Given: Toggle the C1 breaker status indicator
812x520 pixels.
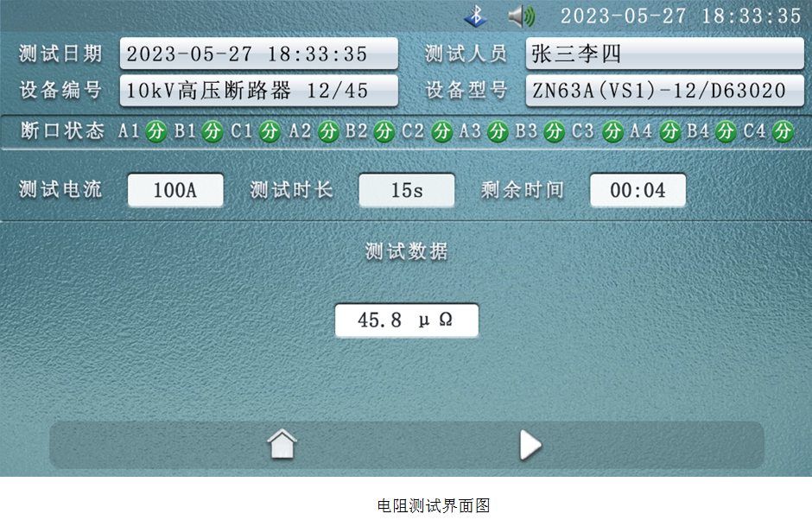Looking at the screenshot, I should 270,131.
